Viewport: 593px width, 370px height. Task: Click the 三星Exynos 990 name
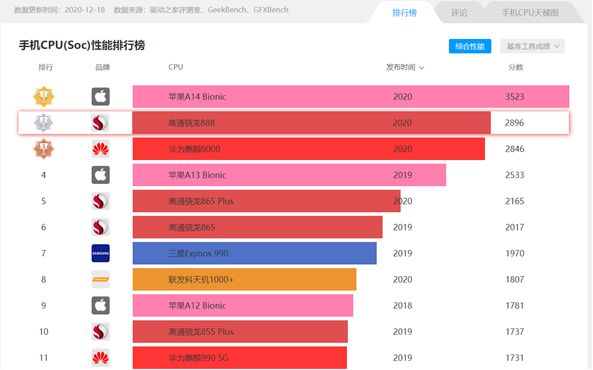198,253
